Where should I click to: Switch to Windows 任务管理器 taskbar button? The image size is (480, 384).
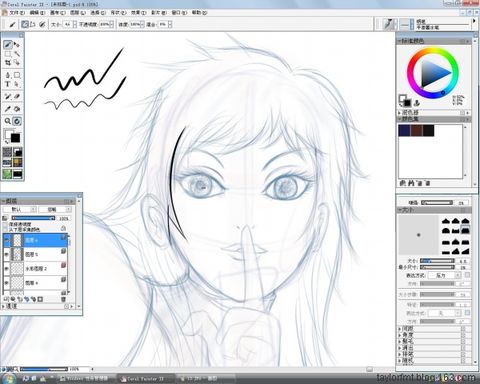click(86, 379)
